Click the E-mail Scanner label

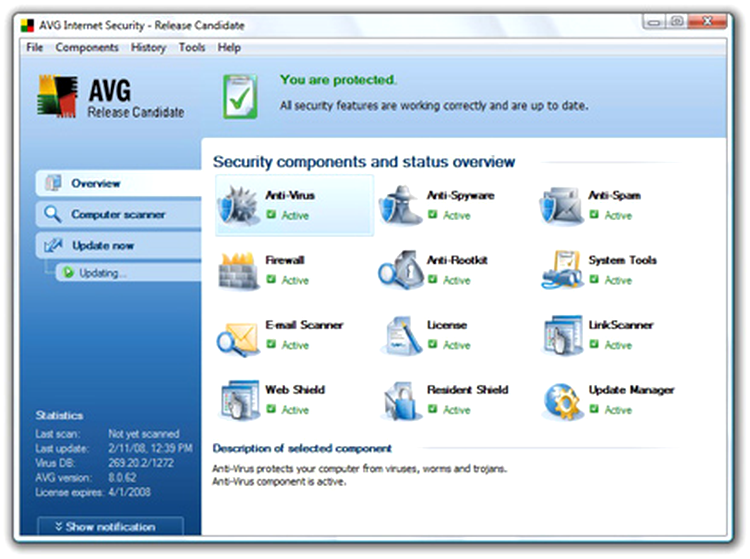coord(304,325)
